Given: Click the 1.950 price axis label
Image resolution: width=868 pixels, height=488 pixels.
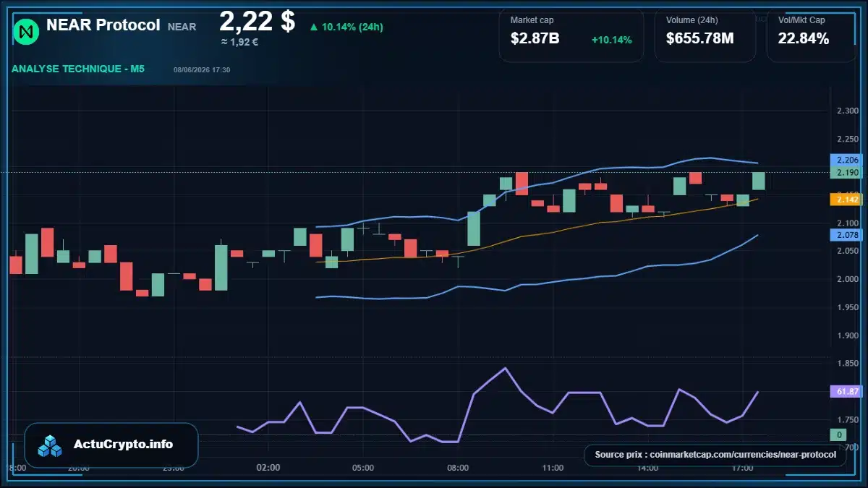Looking at the screenshot, I should coord(847,307).
